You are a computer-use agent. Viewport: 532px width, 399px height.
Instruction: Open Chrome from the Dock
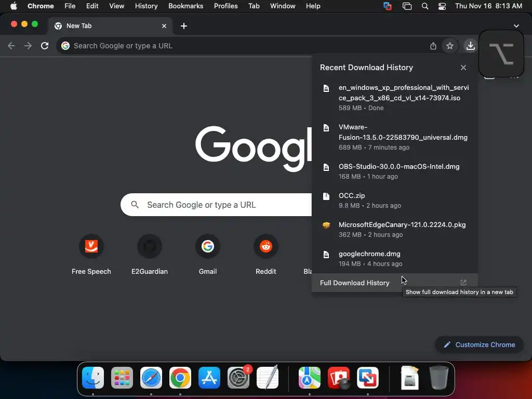[180, 377]
